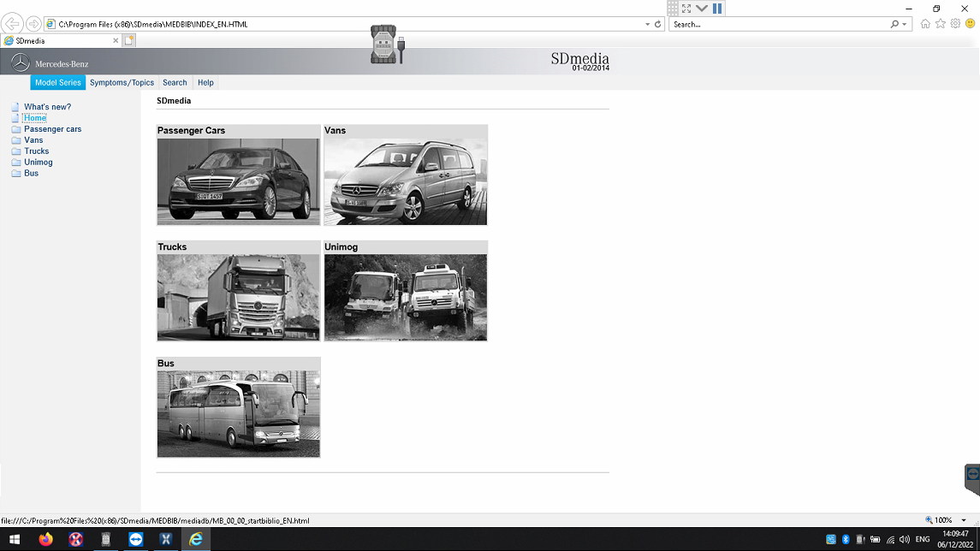Open the zoom level dropdown arrow
The height and width of the screenshot is (551, 980).
tap(964, 520)
